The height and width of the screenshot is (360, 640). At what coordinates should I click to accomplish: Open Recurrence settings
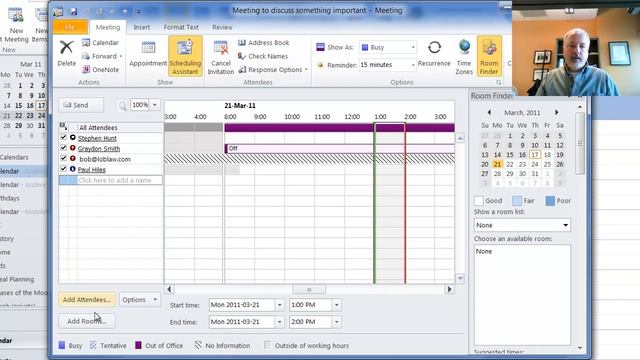[x=434, y=54]
